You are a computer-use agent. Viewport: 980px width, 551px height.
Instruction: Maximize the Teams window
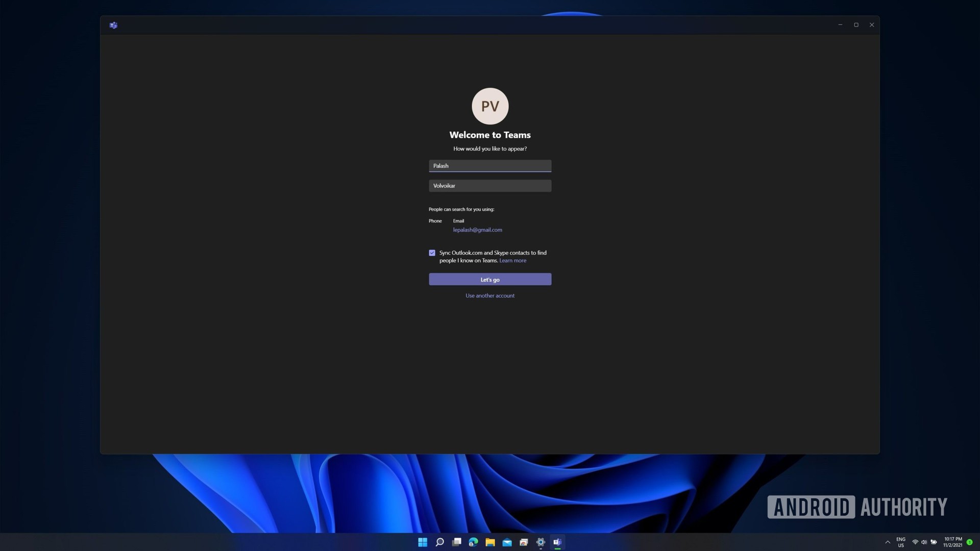click(856, 25)
